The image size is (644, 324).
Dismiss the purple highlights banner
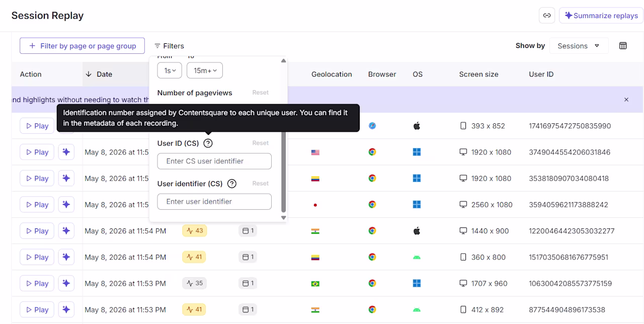coord(626,100)
